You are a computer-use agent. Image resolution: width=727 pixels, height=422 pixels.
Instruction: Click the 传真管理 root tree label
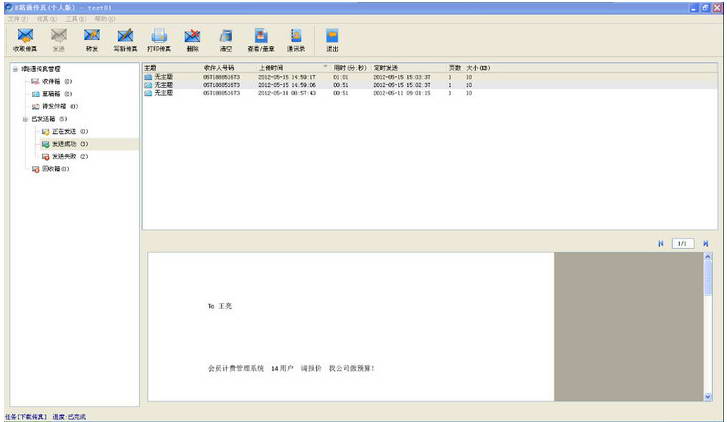tap(40, 69)
